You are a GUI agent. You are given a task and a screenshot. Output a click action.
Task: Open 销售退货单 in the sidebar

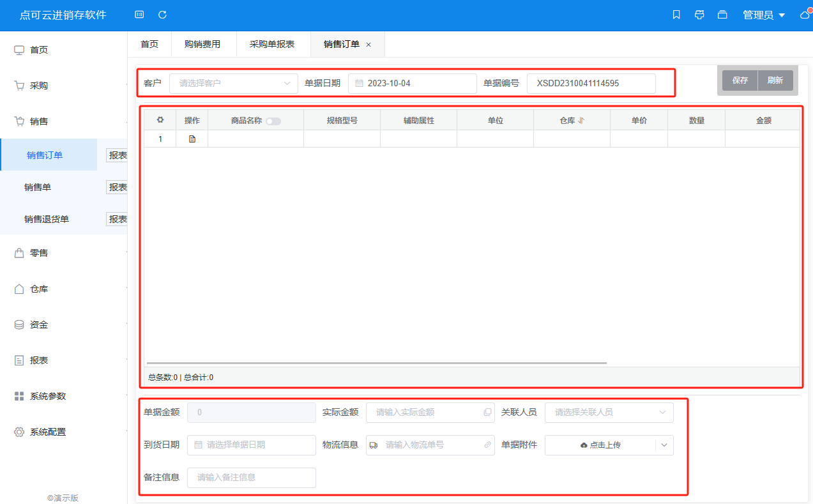[47, 219]
